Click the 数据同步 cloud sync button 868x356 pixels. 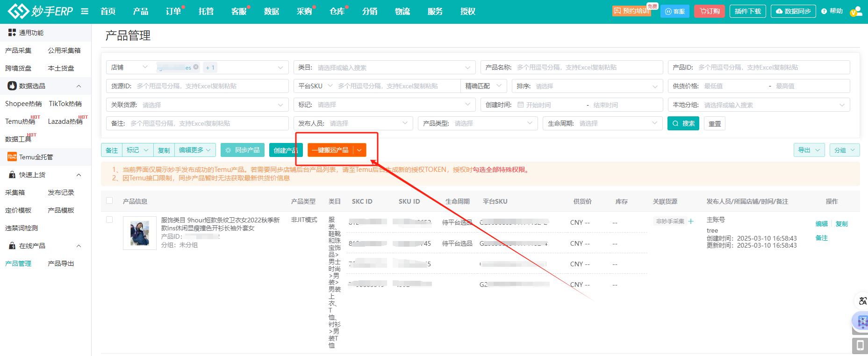[793, 11]
